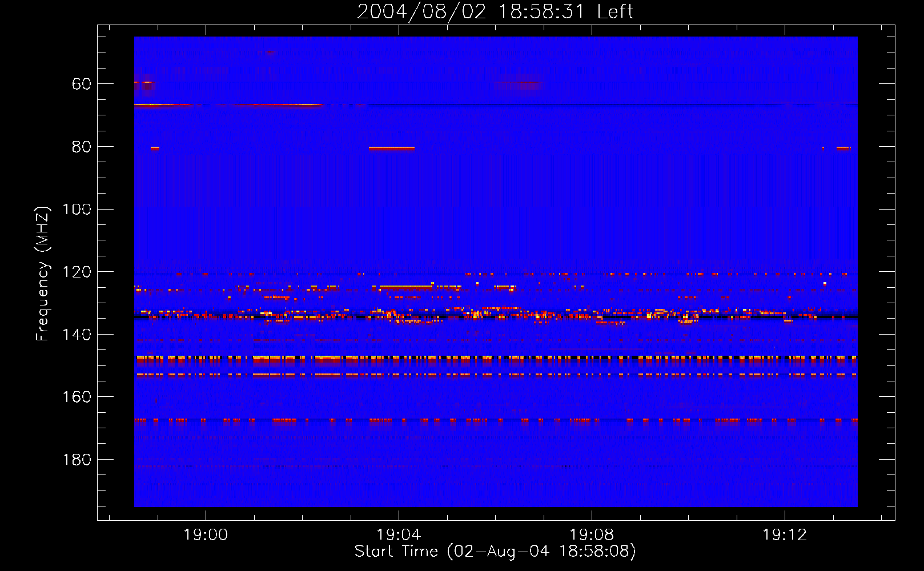
Task: Click the "Frequency (MHZ)" axis label
Action: (43, 274)
